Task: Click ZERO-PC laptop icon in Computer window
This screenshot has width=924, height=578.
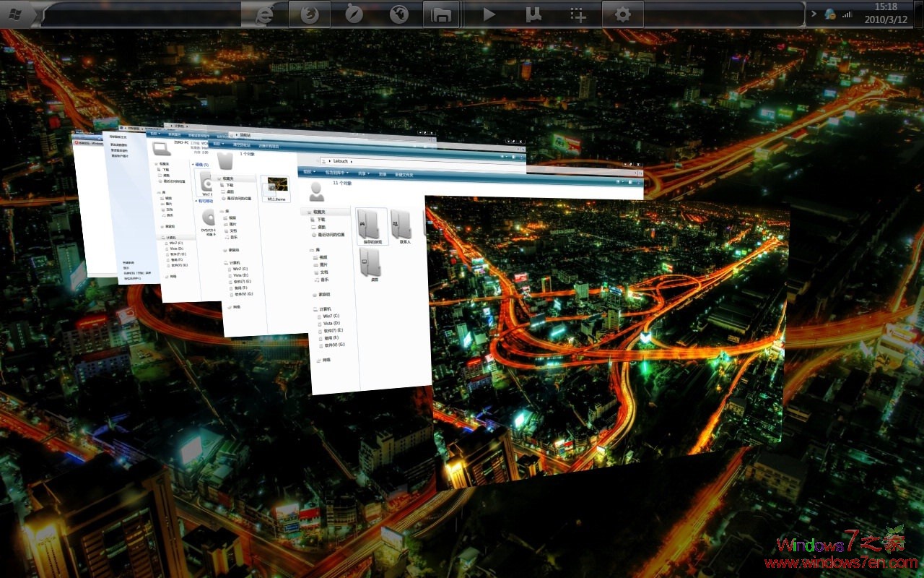Action: tap(160, 149)
